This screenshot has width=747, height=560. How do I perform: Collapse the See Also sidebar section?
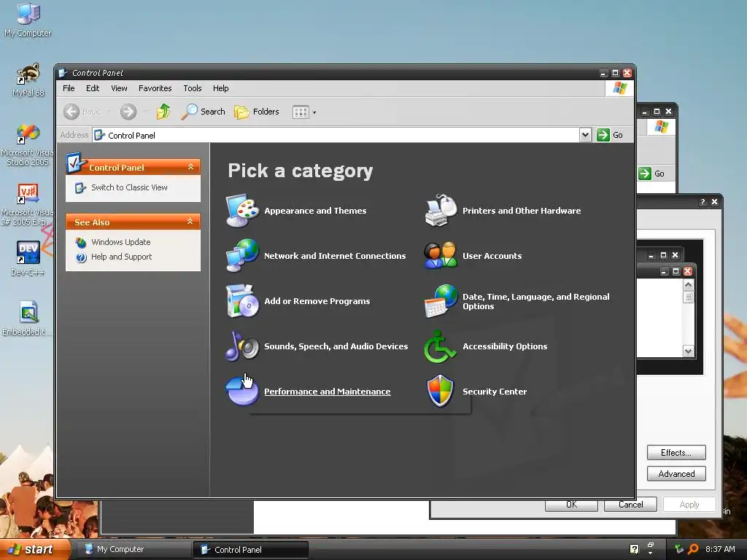tap(190, 222)
